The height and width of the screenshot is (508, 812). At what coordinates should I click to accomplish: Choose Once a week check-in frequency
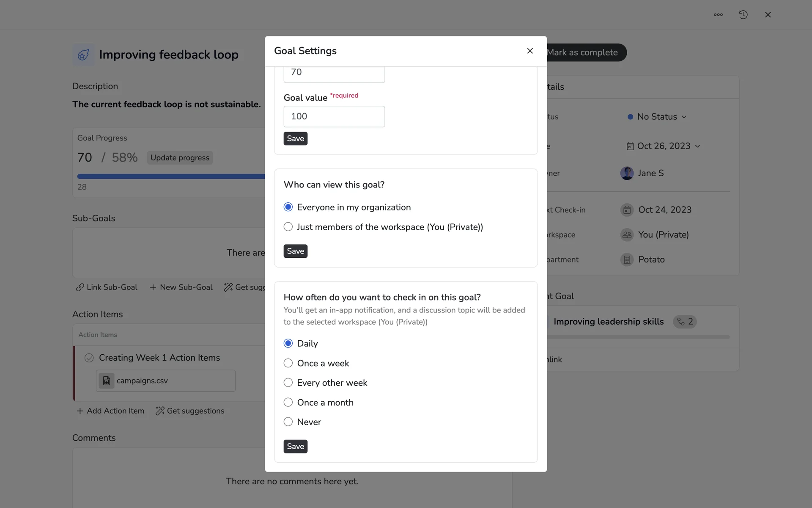288,363
